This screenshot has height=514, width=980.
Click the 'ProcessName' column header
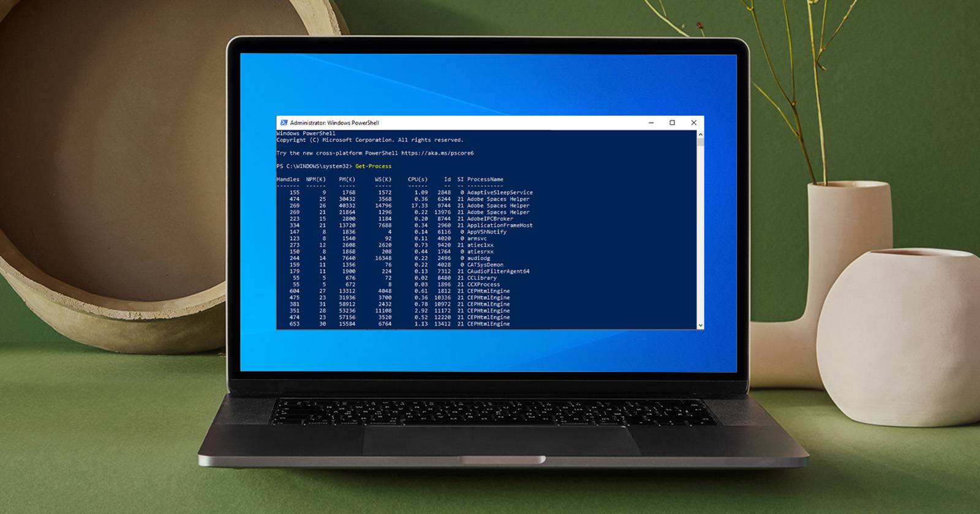[x=485, y=179]
